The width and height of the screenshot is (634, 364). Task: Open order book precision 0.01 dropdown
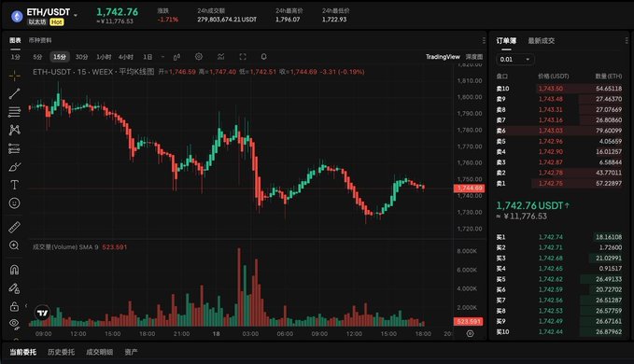514,60
